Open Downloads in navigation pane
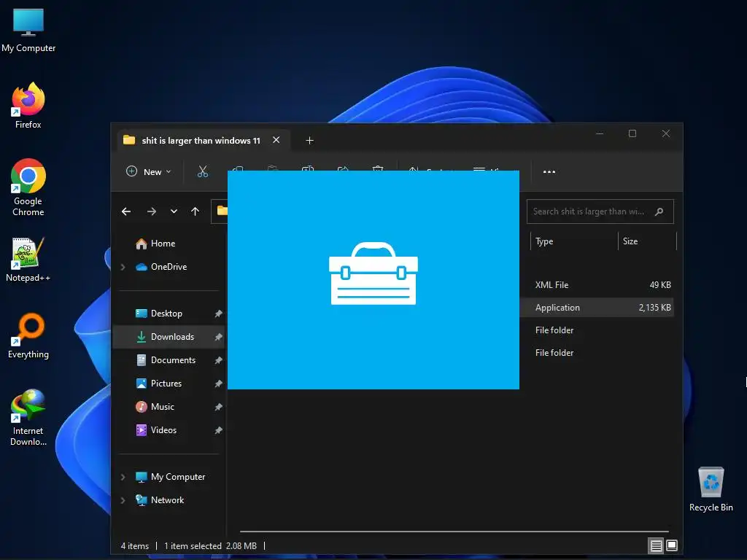The height and width of the screenshot is (560, 747). click(x=165, y=337)
